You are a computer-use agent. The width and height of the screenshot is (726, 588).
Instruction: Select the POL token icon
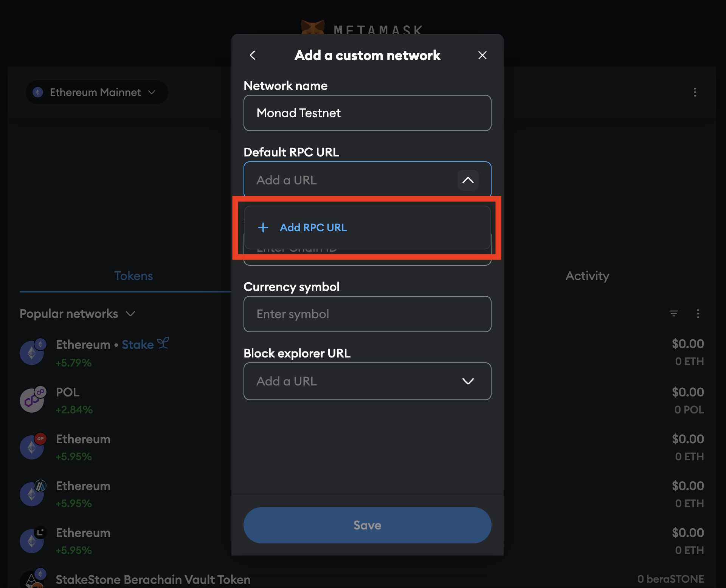[32, 400]
